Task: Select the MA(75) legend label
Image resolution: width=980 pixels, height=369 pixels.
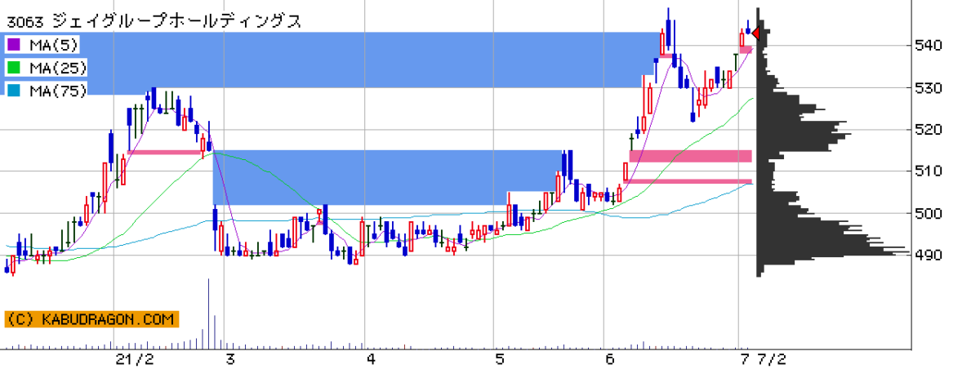Action: 57,91
